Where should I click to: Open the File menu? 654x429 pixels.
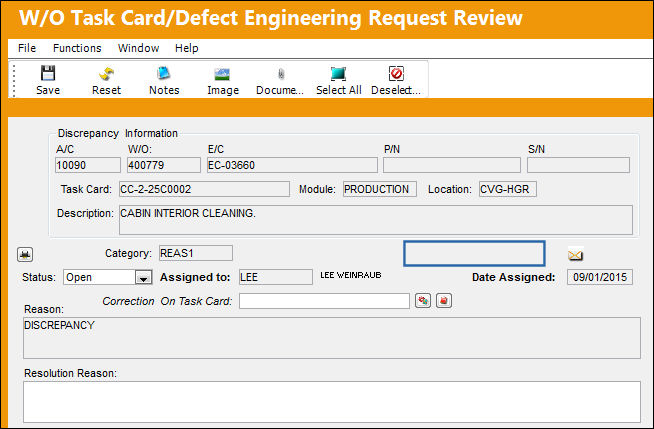tap(27, 48)
